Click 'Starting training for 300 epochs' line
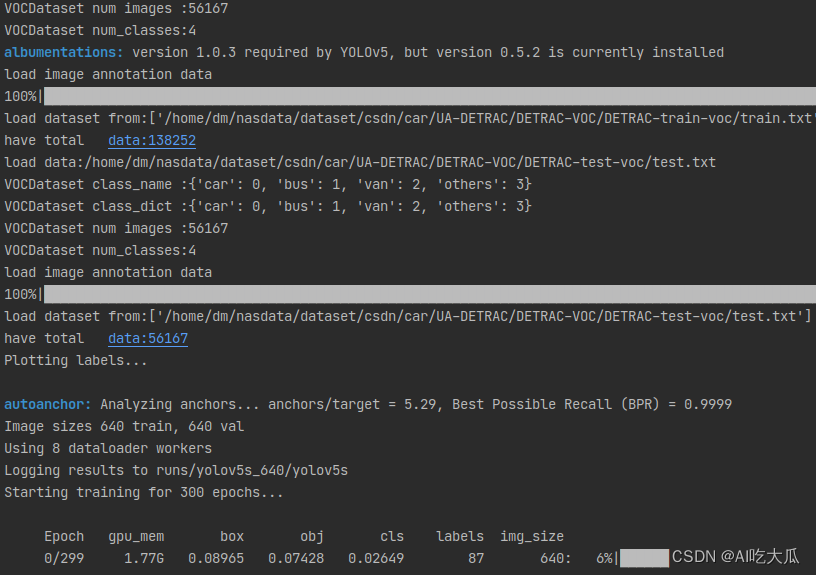Image resolution: width=816 pixels, height=575 pixels. (144, 492)
